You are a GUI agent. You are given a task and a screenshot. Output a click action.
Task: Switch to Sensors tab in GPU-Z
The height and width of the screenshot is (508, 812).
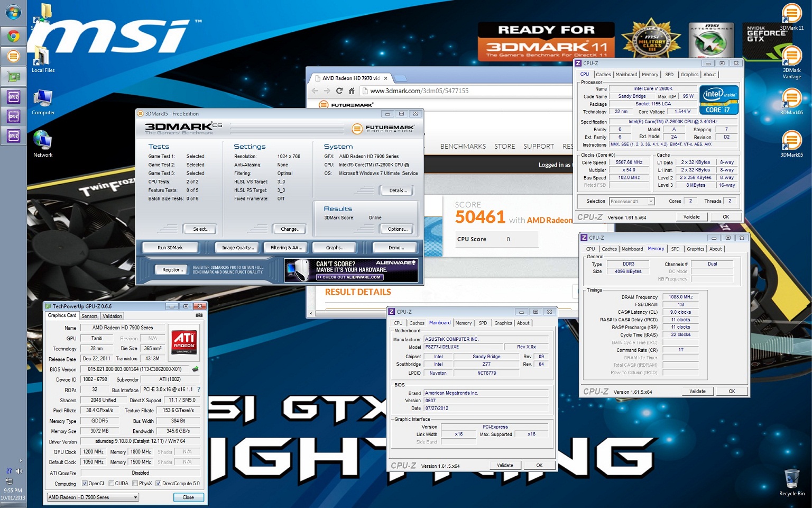click(x=89, y=316)
